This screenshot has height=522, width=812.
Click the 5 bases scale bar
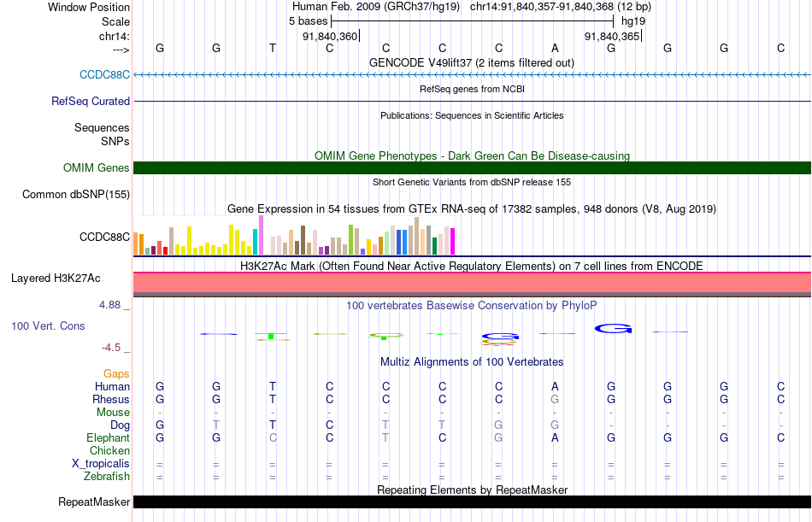473,21
